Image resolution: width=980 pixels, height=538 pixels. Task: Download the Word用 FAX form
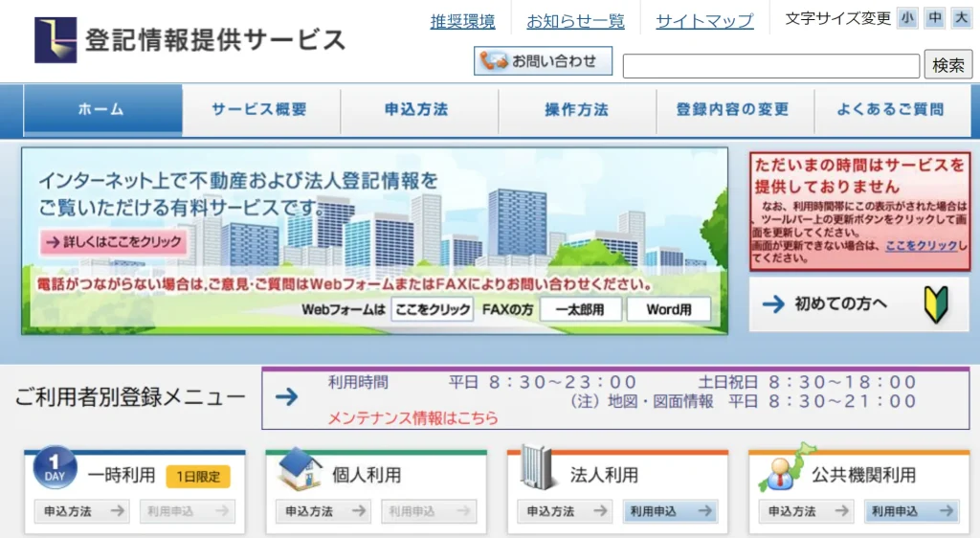[669, 310]
